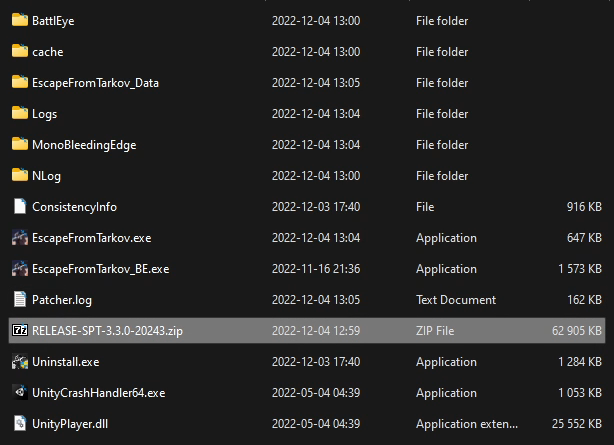Select the ConsistencyInfo file name

pos(74,207)
